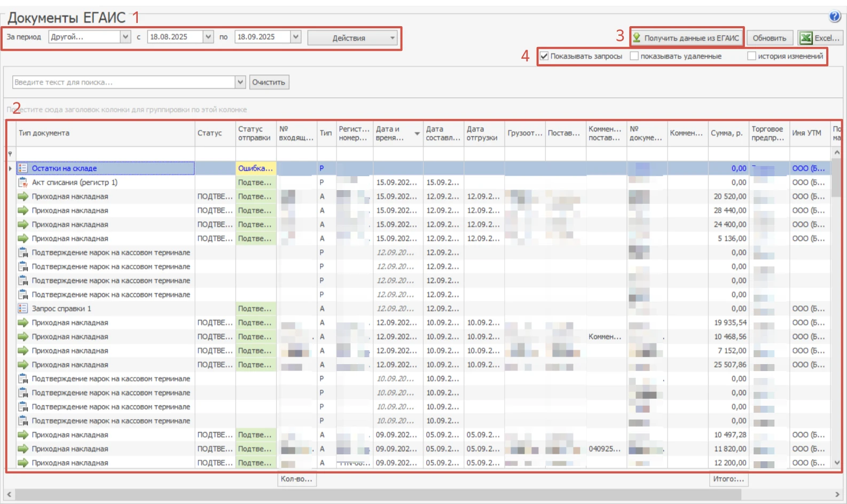This screenshot has height=504, width=847.
Task: Click the 25 507,86 sum cell
Action: click(728, 365)
